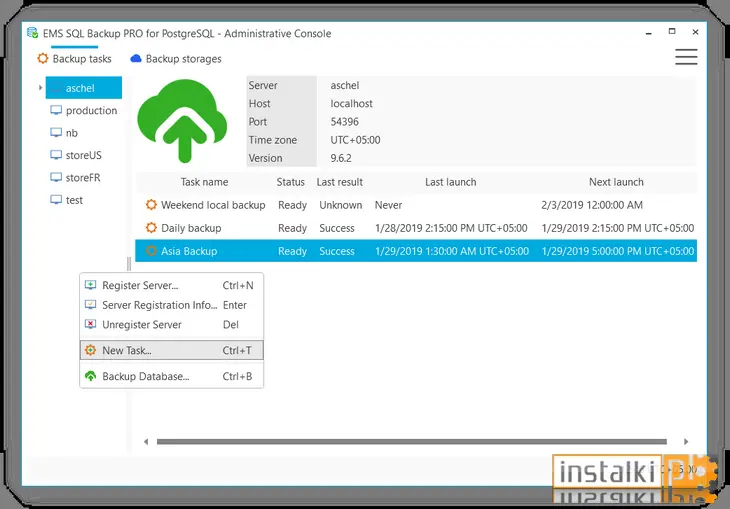Click the Unregister Server red X icon
This screenshot has height=509, width=730.
click(90, 325)
